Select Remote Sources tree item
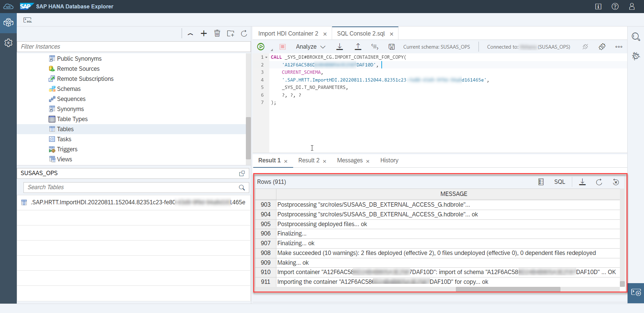The image size is (644, 313). 78,69
